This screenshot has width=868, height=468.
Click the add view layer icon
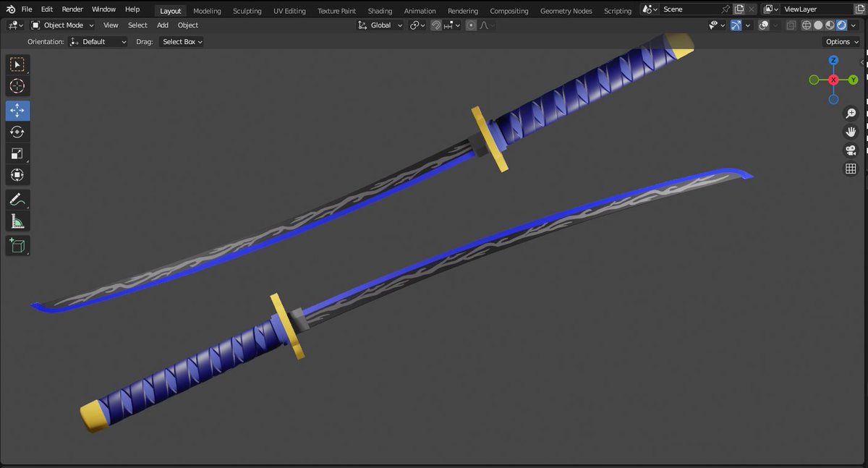[859, 9]
